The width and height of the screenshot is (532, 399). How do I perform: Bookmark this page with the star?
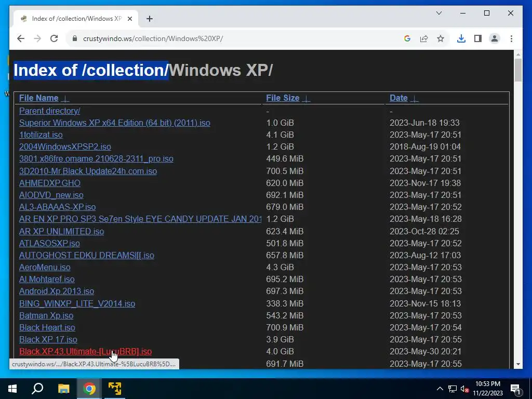click(441, 38)
